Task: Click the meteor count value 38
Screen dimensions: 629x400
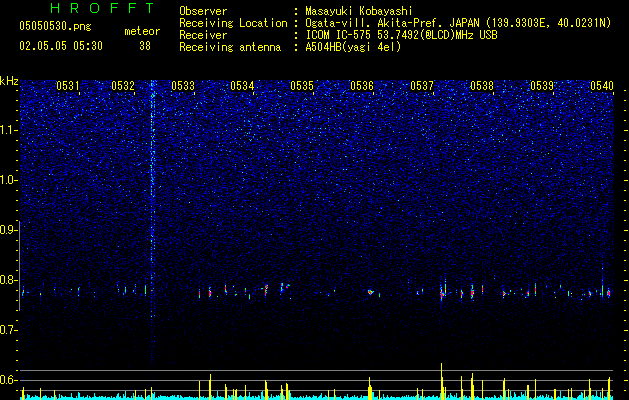Action: 145,46
